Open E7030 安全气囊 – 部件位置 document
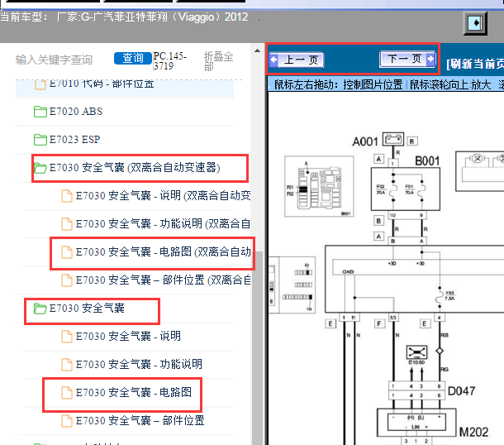Image resolution: width=504 pixels, height=445 pixels. [133, 420]
